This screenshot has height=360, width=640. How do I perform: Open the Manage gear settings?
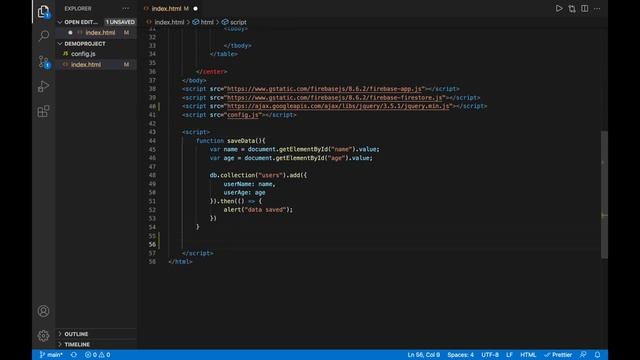(x=43, y=336)
